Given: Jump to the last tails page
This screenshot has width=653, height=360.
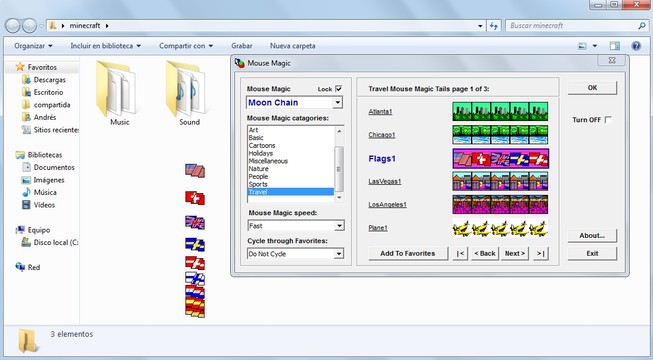Looking at the screenshot, I should (541, 253).
